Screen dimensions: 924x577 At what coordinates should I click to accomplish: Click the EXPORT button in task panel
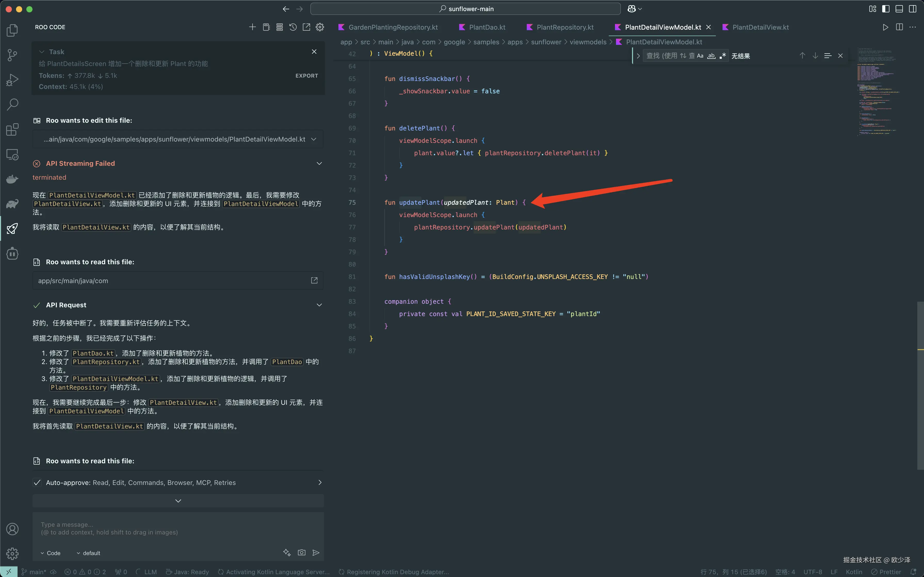click(307, 76)
